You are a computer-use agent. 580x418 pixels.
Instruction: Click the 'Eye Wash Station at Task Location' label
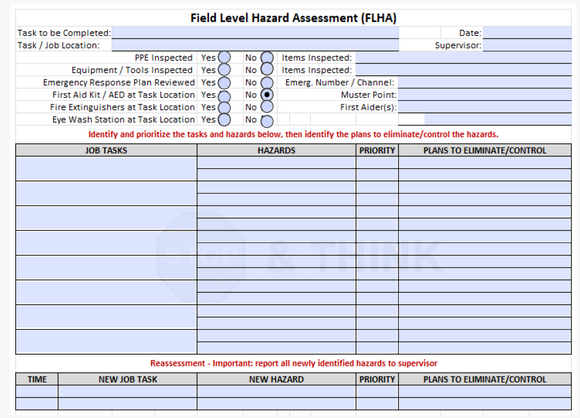[x=124, y=119]
